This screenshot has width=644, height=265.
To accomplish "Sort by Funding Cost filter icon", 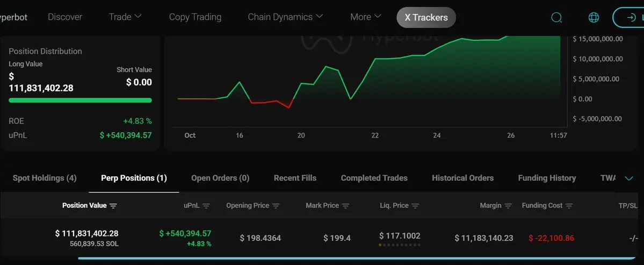I will click(569, 206).
